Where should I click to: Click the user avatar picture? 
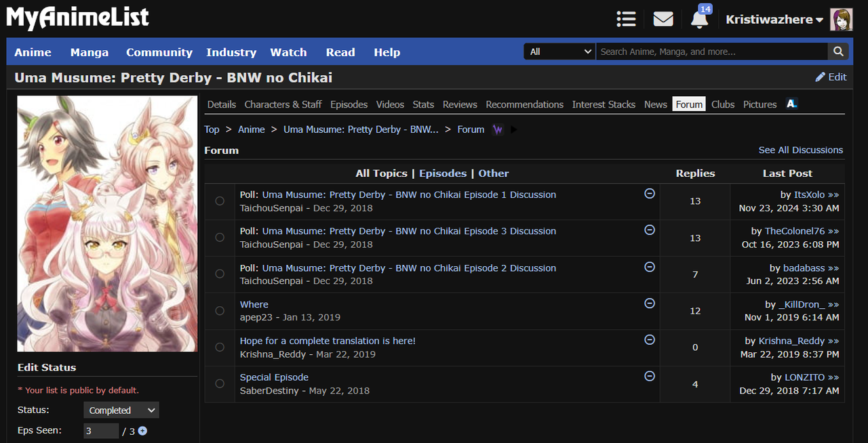[842, 20]
